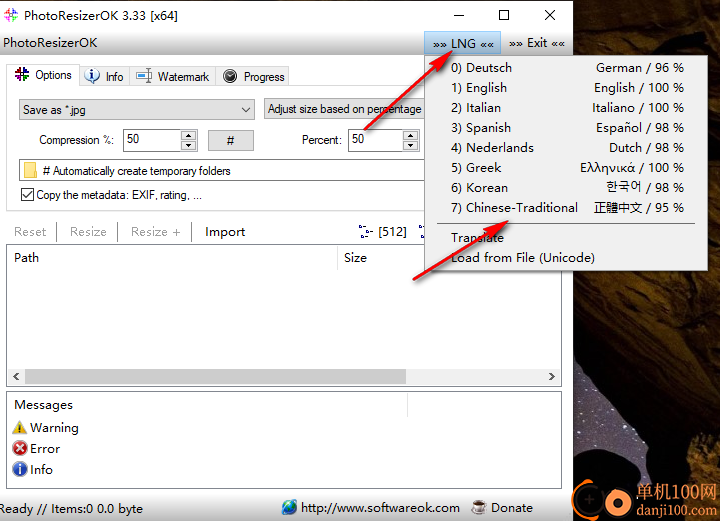Click the file list scroll left arrow
This screenshot has width=720, height=521.
coord(16,376)
